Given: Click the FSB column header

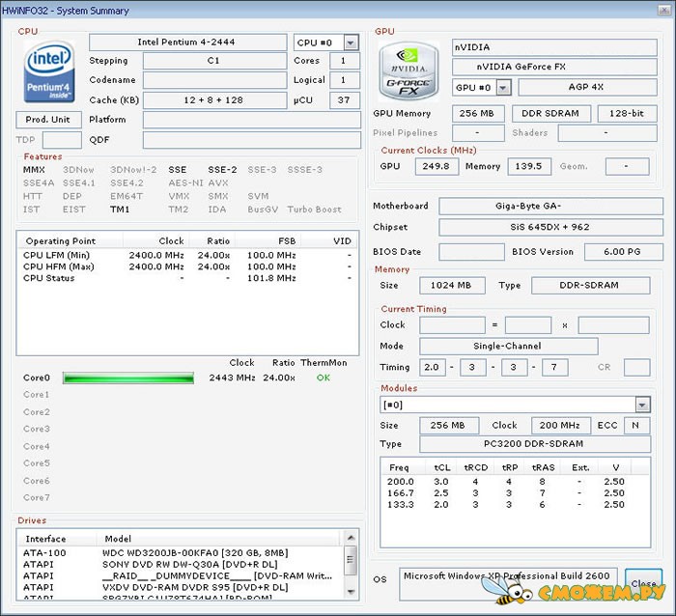Looking at the screenshot, I should (x=268, y=241).
